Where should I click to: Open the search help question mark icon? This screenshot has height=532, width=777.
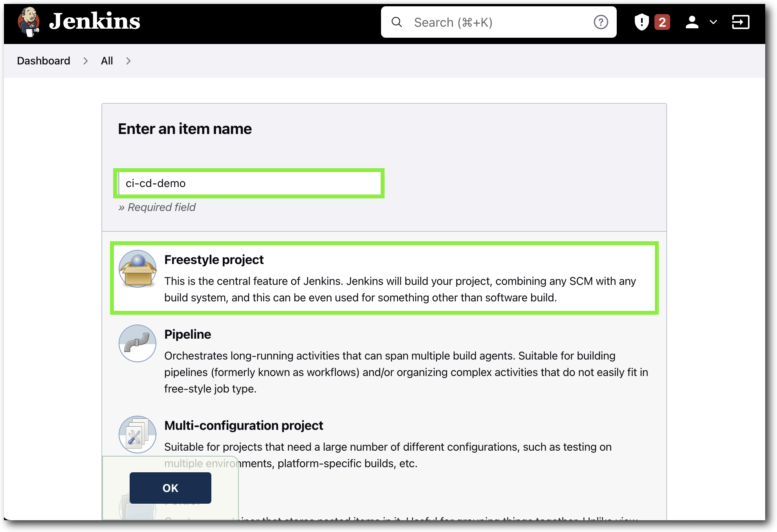(601, 22)
